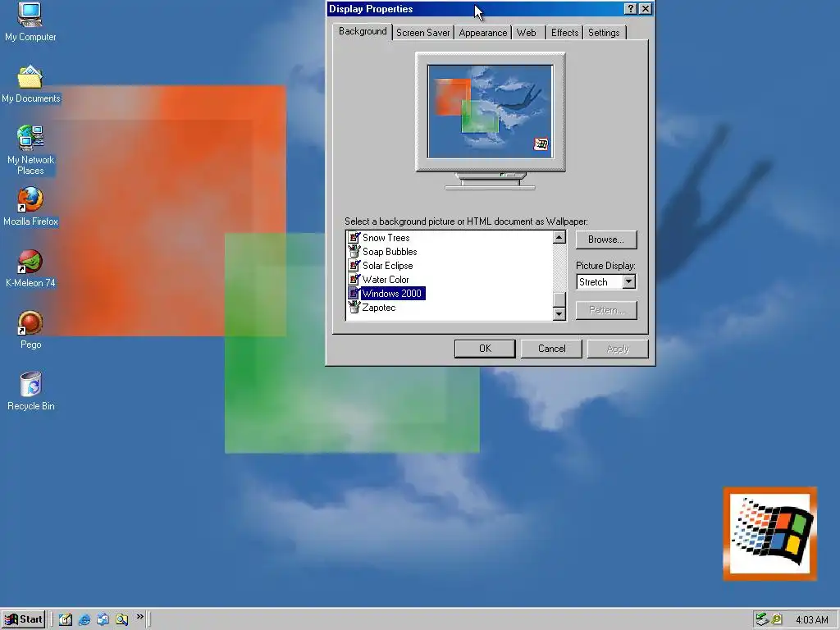Click the safely remove hardware tray icon
This screenshot has width=840, height=630.
(x=762, y=619)
